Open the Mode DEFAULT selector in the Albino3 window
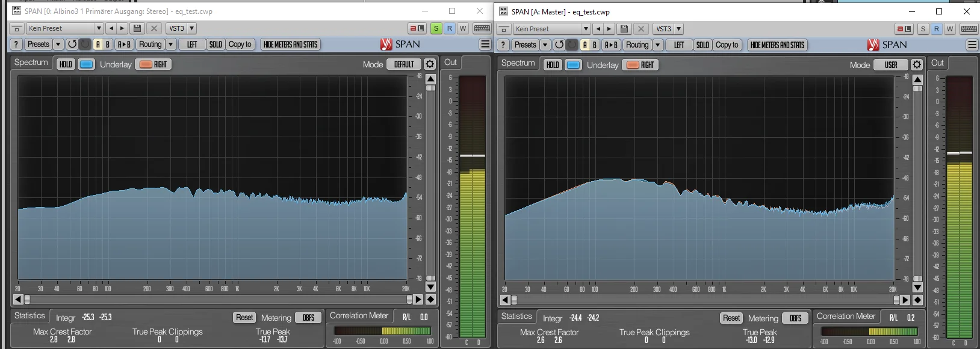Viewport: 980px width, 349px height. point(404,64)
